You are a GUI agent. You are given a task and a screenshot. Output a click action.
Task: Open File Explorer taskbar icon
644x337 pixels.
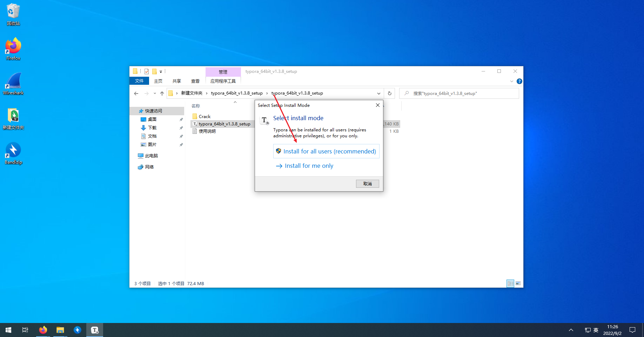tap(60, 330)
